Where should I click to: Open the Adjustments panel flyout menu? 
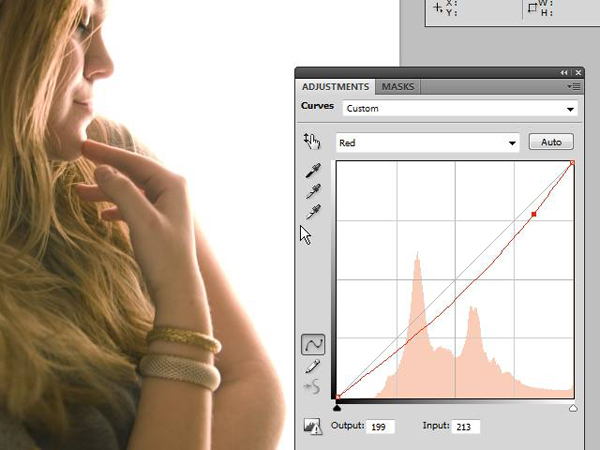[x=576, y=87]
